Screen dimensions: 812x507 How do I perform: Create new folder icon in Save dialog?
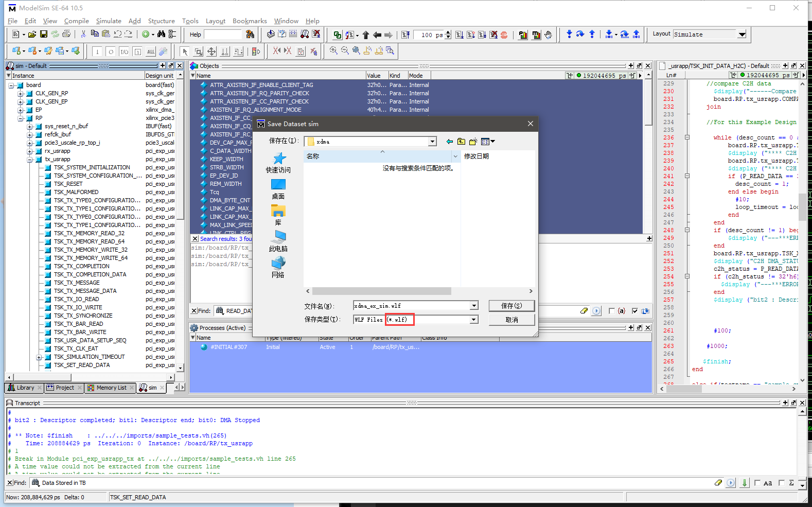coord(473,142)
